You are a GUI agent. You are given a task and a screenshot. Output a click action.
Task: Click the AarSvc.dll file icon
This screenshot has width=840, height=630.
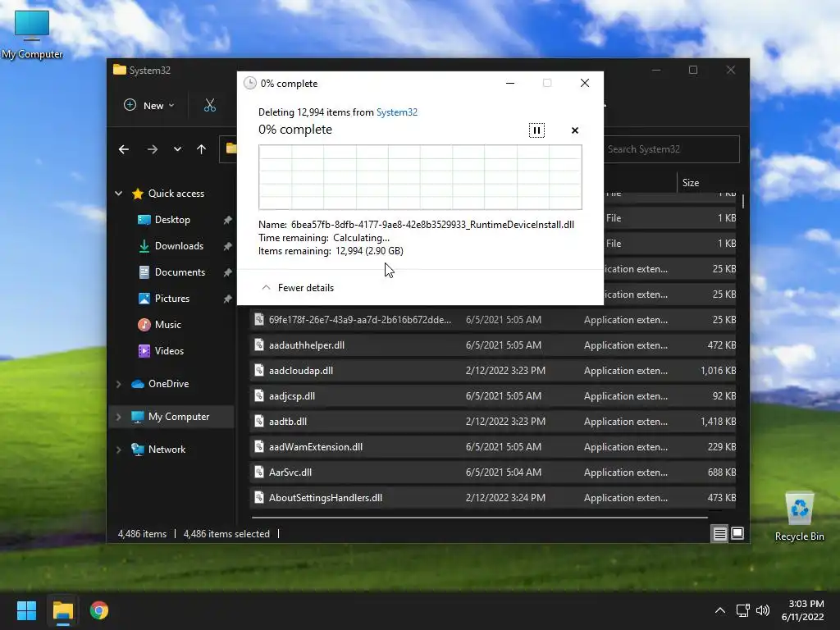point(259,472)
